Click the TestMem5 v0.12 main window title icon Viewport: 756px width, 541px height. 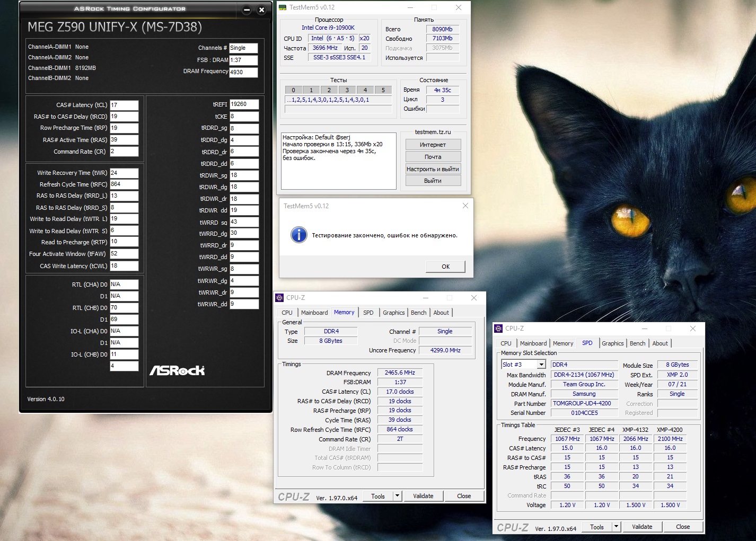click(283, 7)
